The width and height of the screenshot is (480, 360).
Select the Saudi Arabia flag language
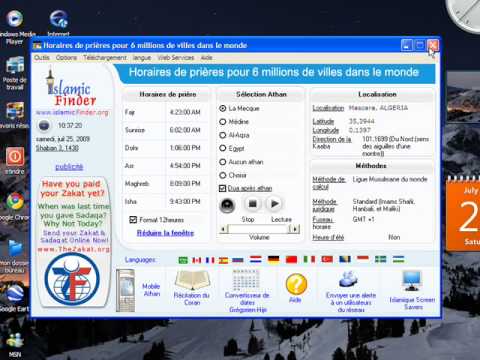[x=183, y=260]
